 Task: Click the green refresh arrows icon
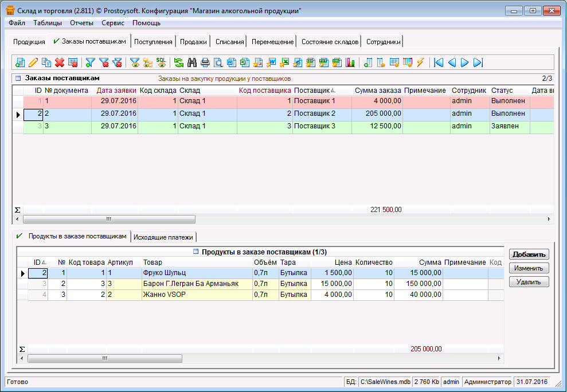point(179,62)
